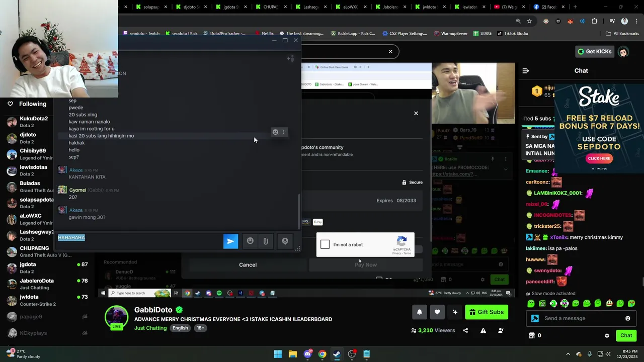Click the Get KICKs button

point(594,51)
